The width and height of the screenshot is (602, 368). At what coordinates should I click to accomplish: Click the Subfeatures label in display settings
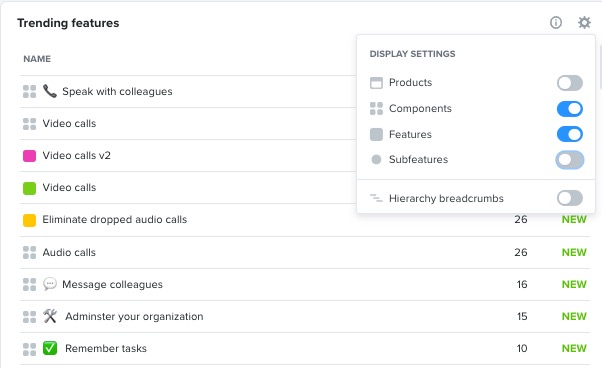[418, 159]
